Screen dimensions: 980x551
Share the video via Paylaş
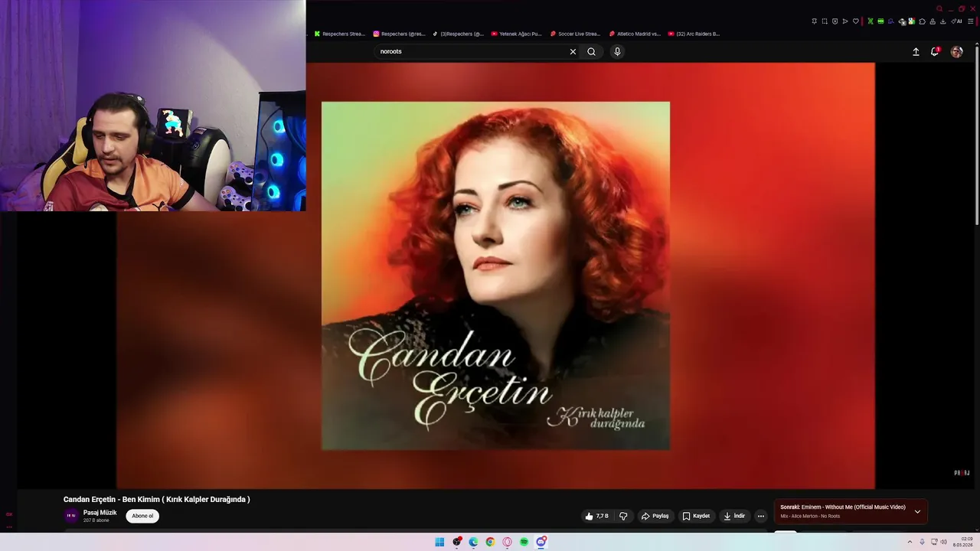click(x=655, y=516)
